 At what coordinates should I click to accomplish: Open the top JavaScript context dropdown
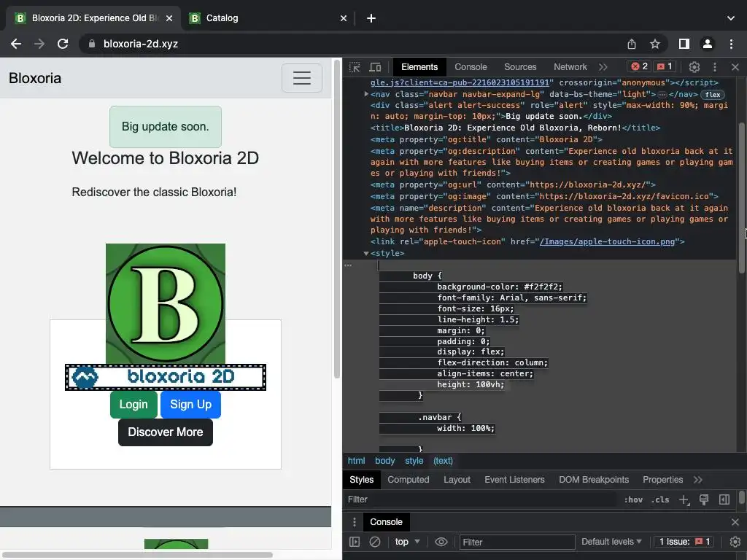(407, 542)
